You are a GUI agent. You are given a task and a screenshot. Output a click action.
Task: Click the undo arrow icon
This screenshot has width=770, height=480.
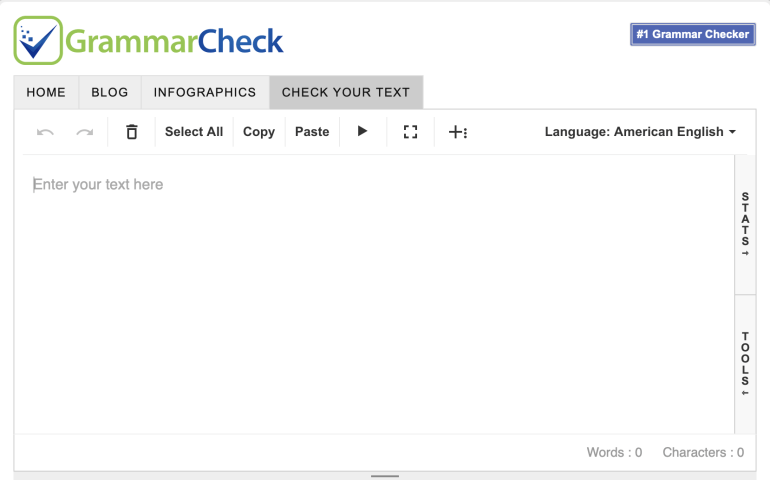[45, 132]
